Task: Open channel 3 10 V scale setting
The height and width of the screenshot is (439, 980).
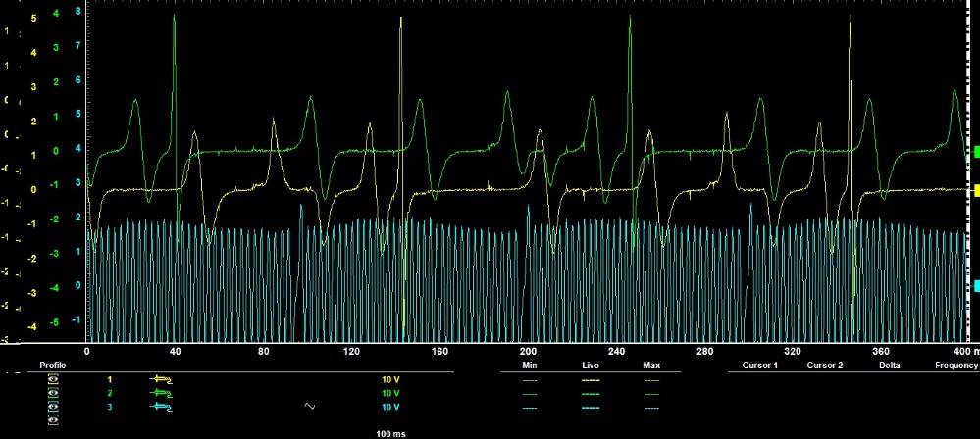Action: [391, 406]
